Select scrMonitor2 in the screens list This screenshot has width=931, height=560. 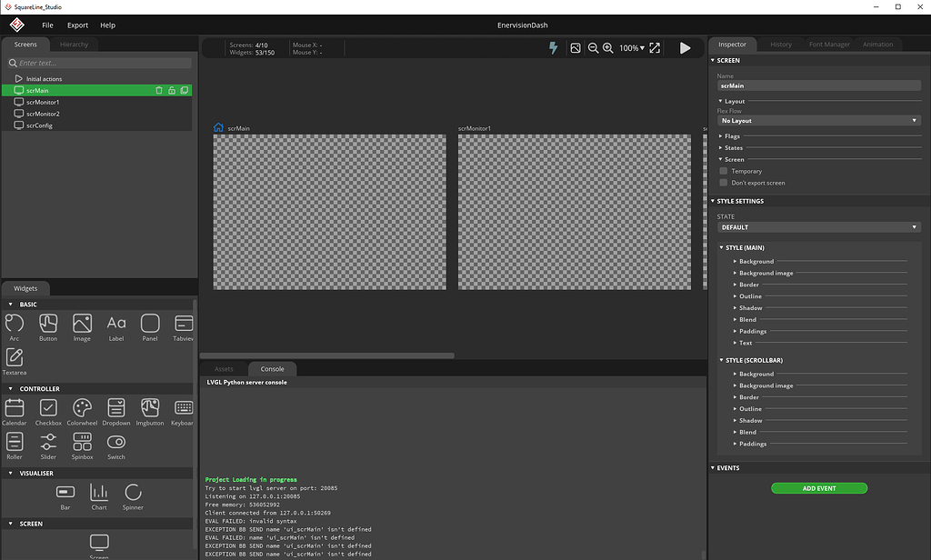tap(43, 115)
